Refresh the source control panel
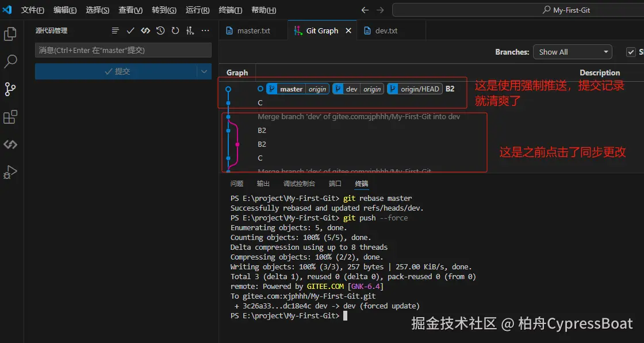The height and width of the screenshot is (343, 644). (175, 31)
